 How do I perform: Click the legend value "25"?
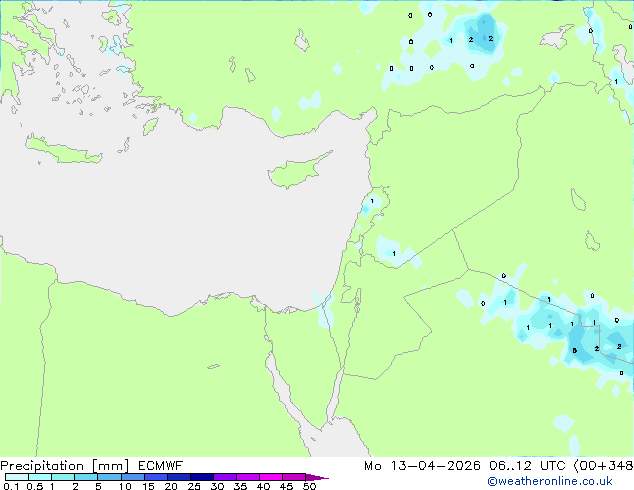coord(194,486)
